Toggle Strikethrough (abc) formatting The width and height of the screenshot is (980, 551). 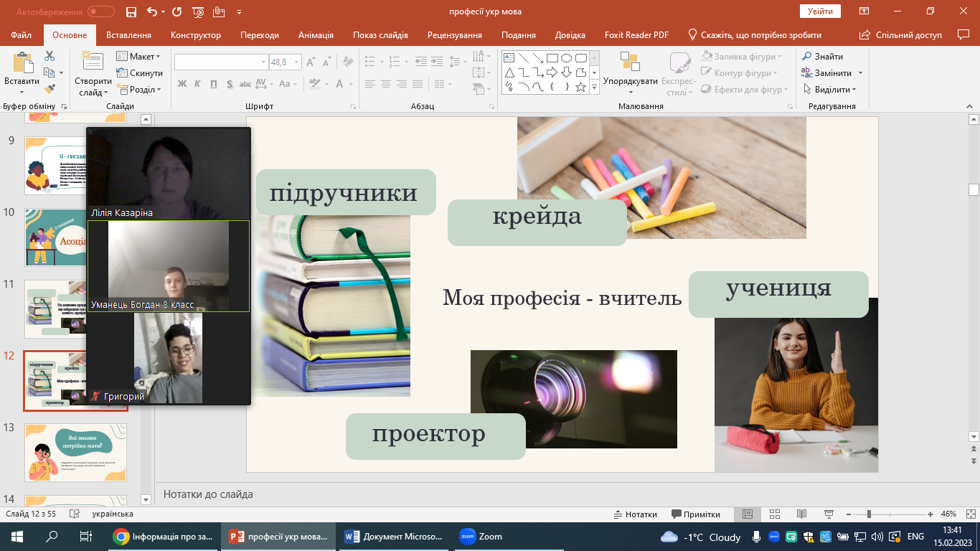pyautogui.click(x=245, y=84)
